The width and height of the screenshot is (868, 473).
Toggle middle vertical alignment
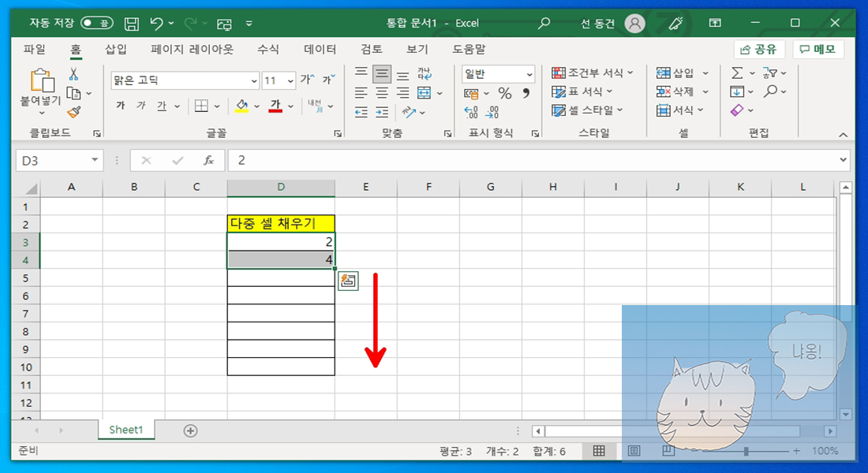[x=382, y=73]
